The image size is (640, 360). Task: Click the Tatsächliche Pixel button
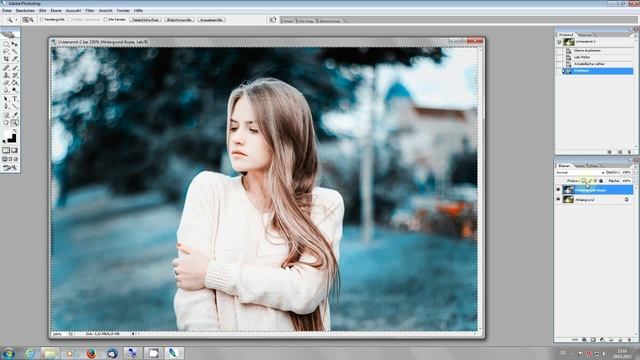[x=146, y=20]
